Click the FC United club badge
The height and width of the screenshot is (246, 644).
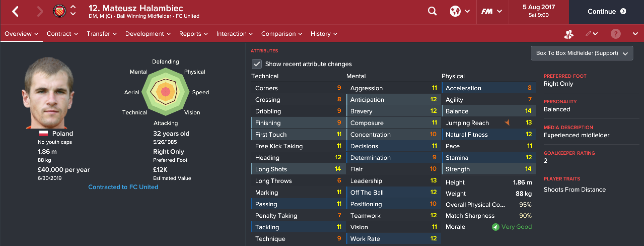pos(60,11)
